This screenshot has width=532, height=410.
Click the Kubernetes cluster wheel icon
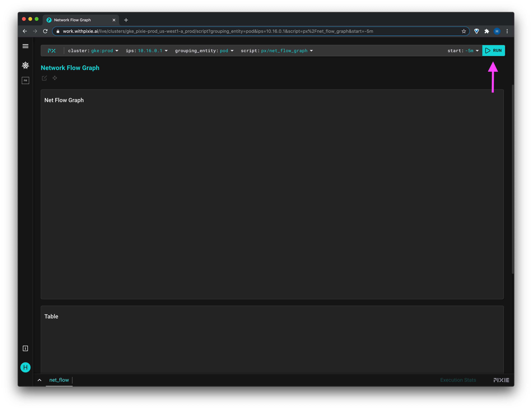(25, 65)
